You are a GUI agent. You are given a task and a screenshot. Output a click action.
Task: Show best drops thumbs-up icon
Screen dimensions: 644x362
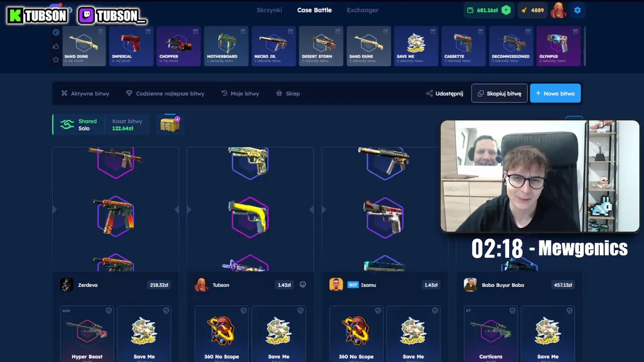pyautogui.click(x=56, y=46)
